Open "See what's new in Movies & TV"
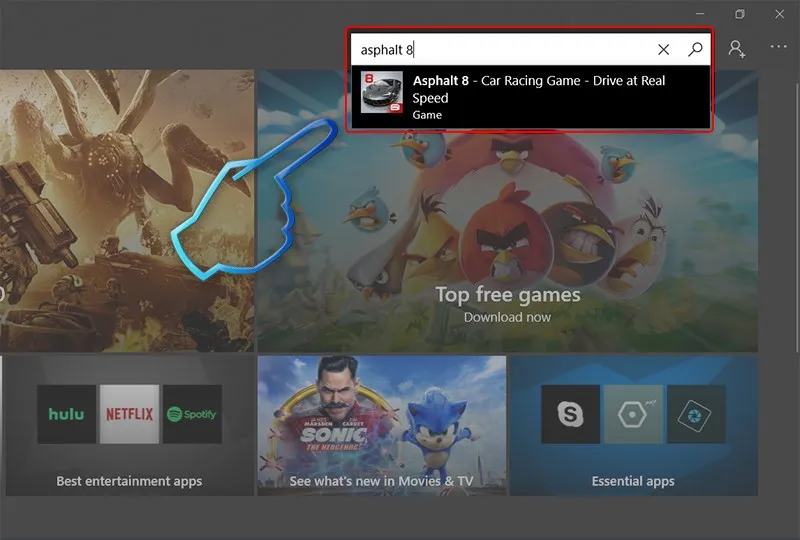The width and height of the screenshot is (800, 540). pyautogui.click(x=381, y=481)
